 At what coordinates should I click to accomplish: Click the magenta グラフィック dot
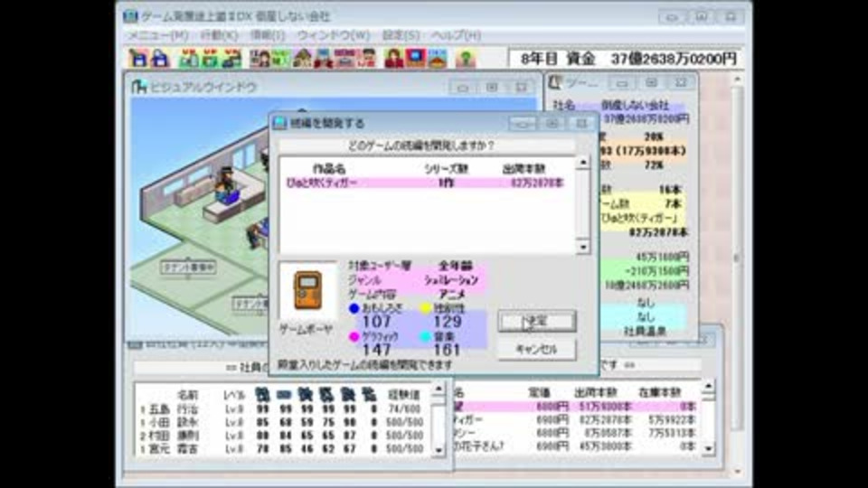click(354, 336)
